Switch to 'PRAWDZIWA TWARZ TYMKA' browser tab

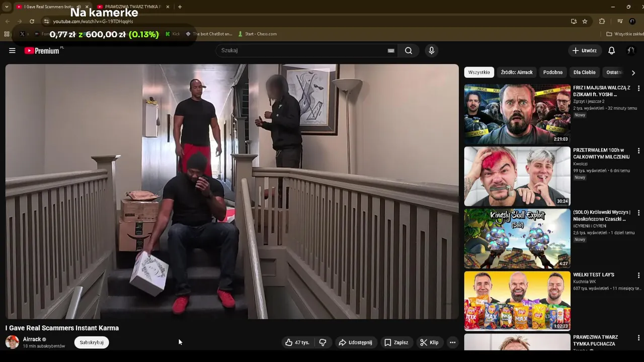pos(133,7)
